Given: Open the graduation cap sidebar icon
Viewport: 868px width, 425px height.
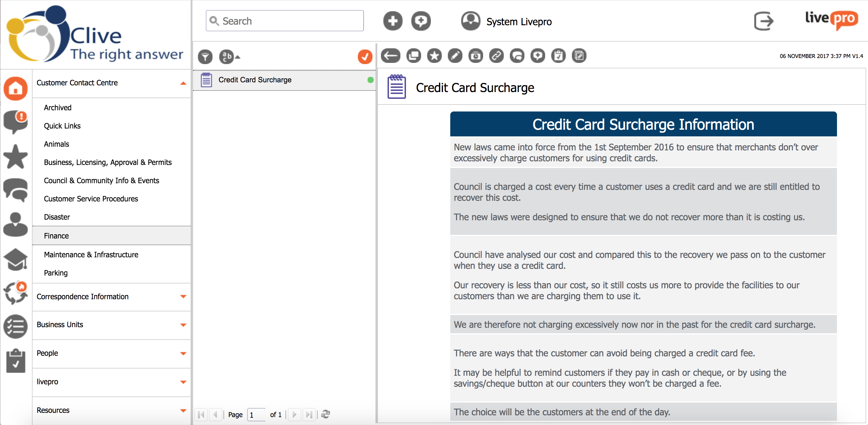Looking at the screenshot, I should point(16,260).
